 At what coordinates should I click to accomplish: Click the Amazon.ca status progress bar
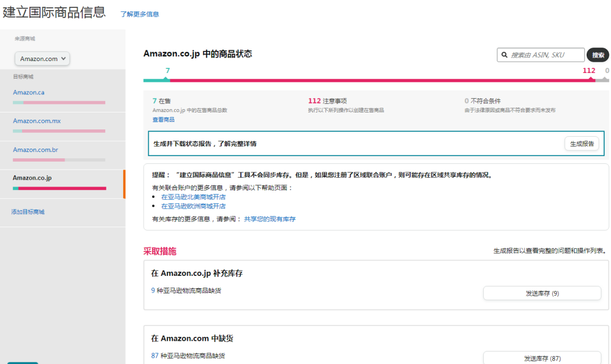pyautogui.click(x=59, y=103)
